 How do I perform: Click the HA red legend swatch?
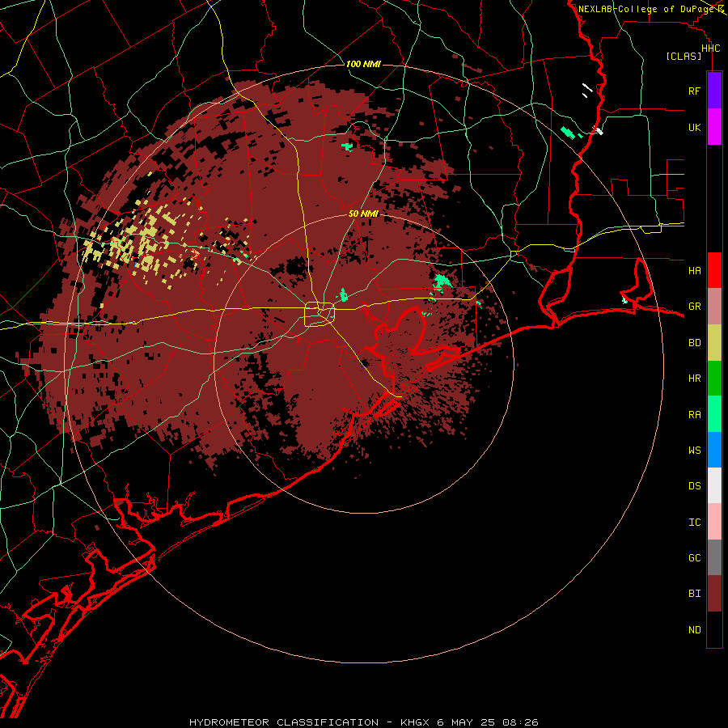click(714, 270)
